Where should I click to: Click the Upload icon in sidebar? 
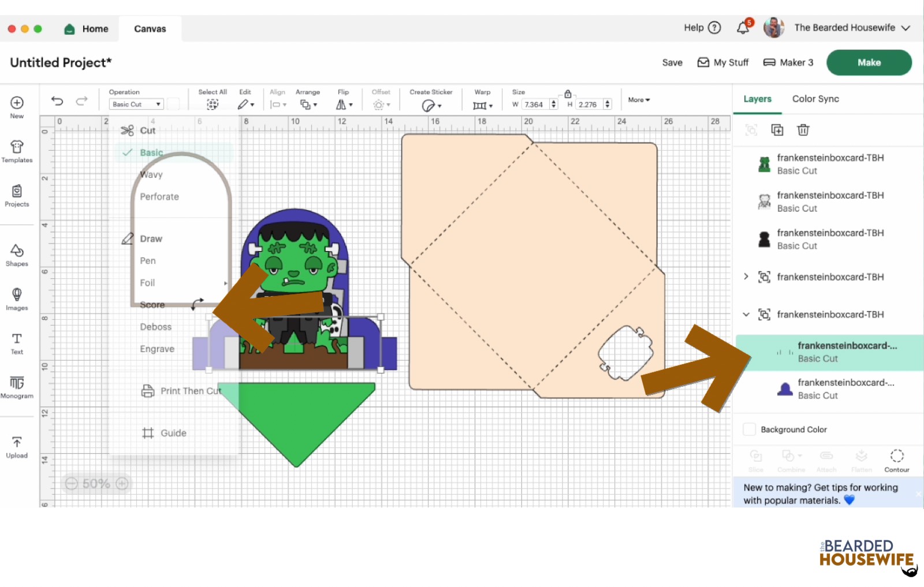(17, 447)
